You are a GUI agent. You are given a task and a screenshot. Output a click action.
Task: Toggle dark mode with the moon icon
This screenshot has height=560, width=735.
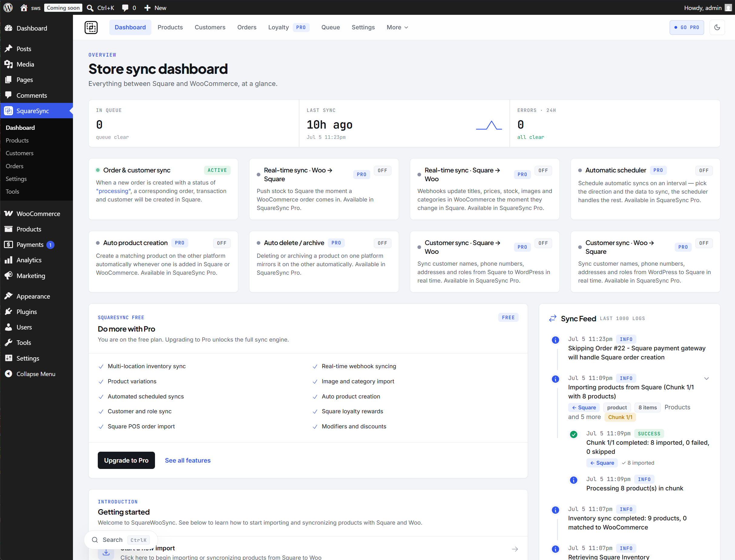tap(717, 27)
